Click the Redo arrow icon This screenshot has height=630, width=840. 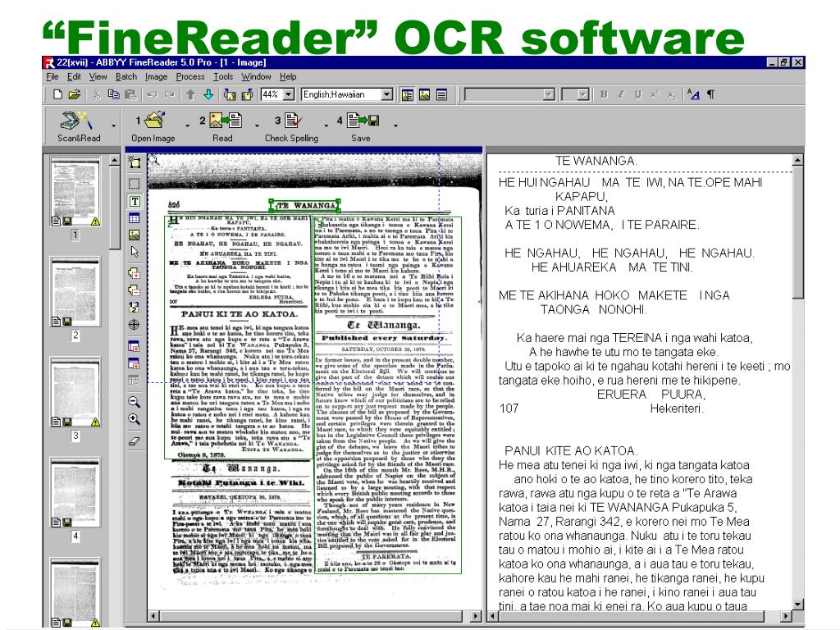169,95
